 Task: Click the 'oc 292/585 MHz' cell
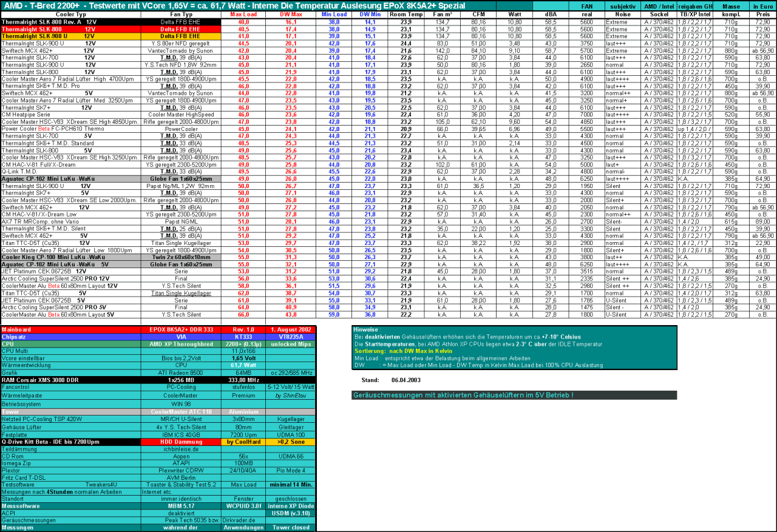pyautogui.click(x=291, y=372)
